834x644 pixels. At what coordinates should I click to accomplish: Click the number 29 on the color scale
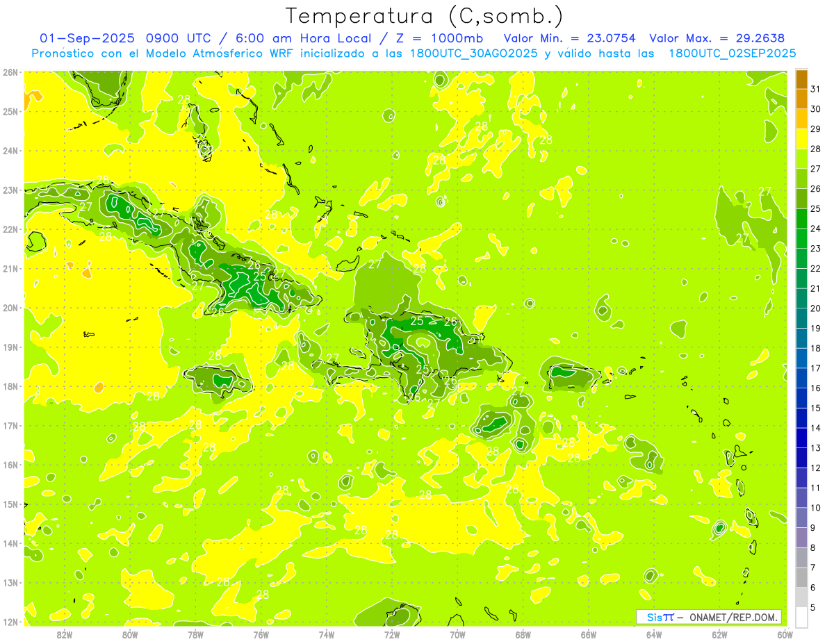tap(816, 129)
